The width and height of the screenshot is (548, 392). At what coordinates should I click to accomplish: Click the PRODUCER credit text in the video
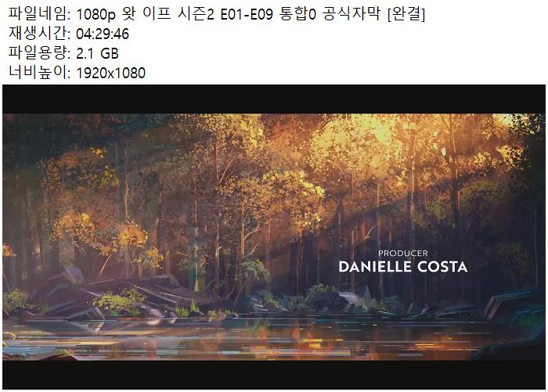pos(403,254)
